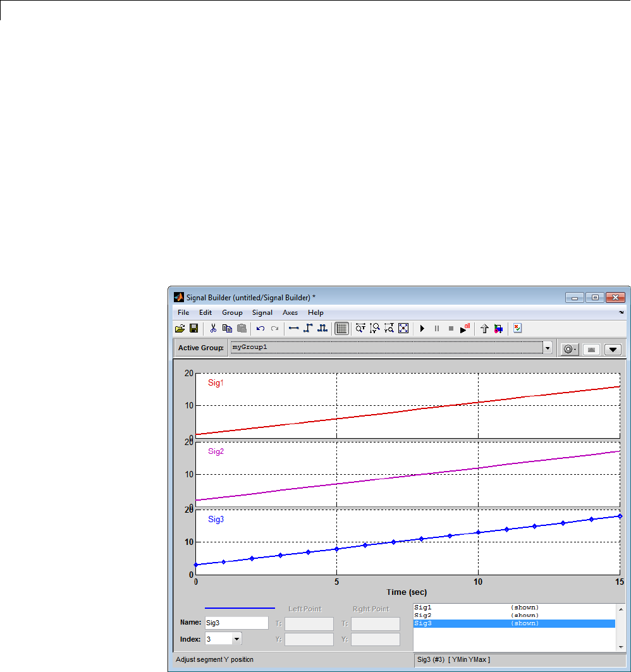Open the Simulink library browser icon
The width and height of the screenshot is (631, 672).
click(499, 329)
